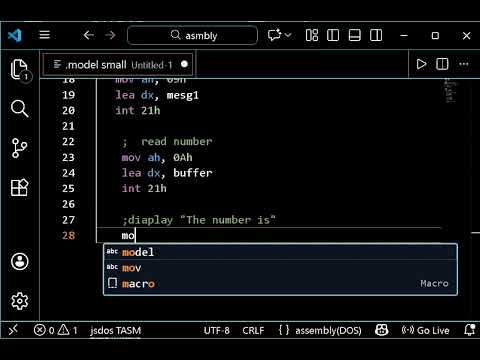Click line number 21 in the gutter
Screen dimensions: 480x360
(68, 126)
